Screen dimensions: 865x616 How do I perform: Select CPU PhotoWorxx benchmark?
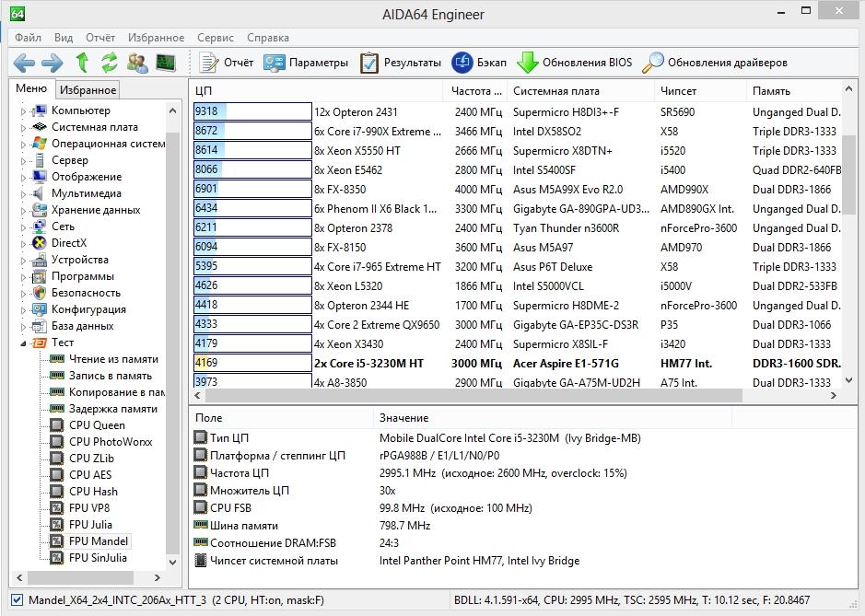[x=111, y=441]
